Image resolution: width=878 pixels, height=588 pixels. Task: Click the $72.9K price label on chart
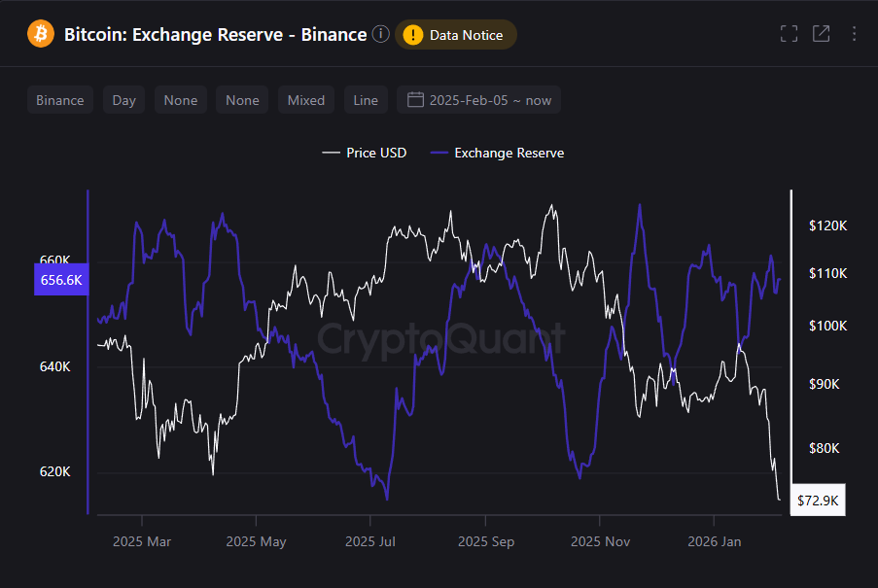[x=818, y=500]
